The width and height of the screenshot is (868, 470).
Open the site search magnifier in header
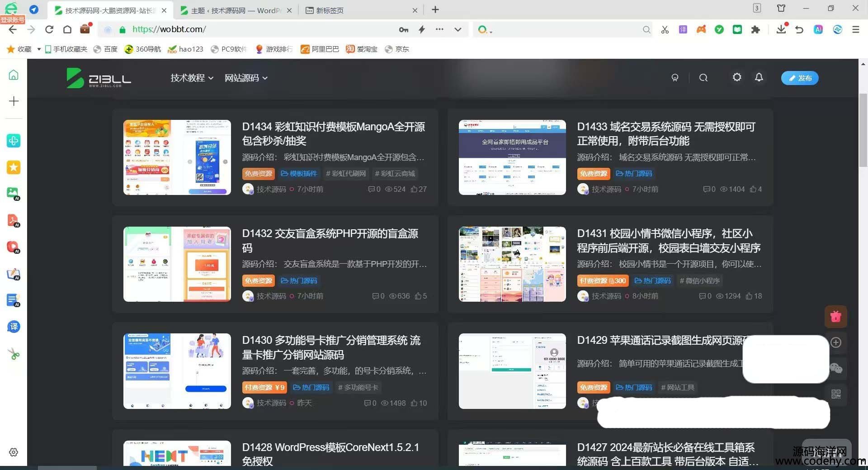click(703, 78)
